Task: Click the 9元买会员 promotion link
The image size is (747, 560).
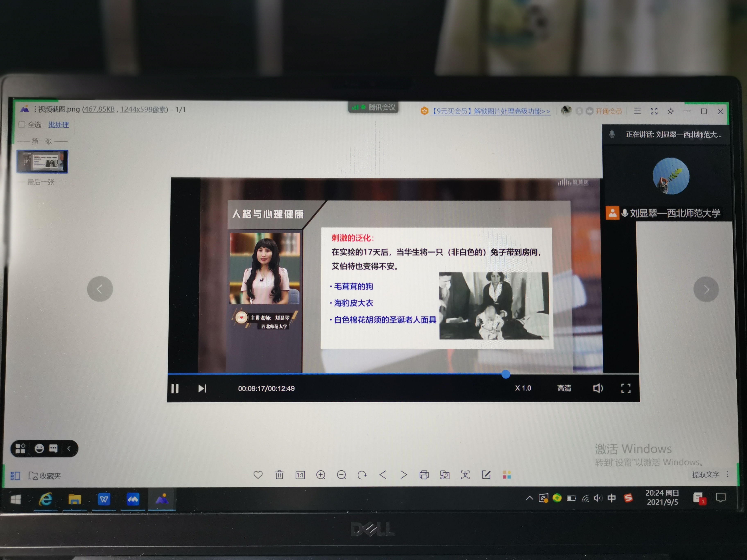Action: pyautogui.click(x=490, y=111)
